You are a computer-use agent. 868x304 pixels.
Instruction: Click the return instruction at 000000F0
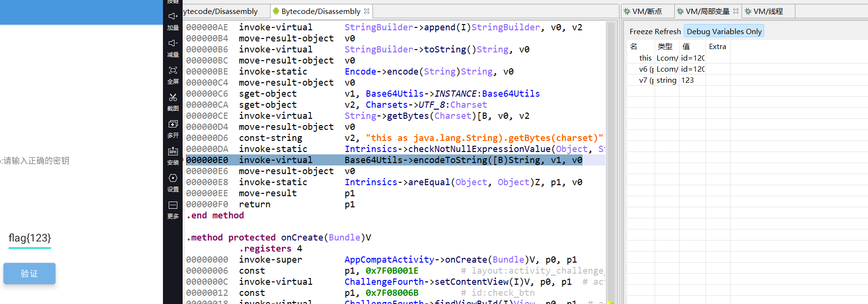[255, 204]
